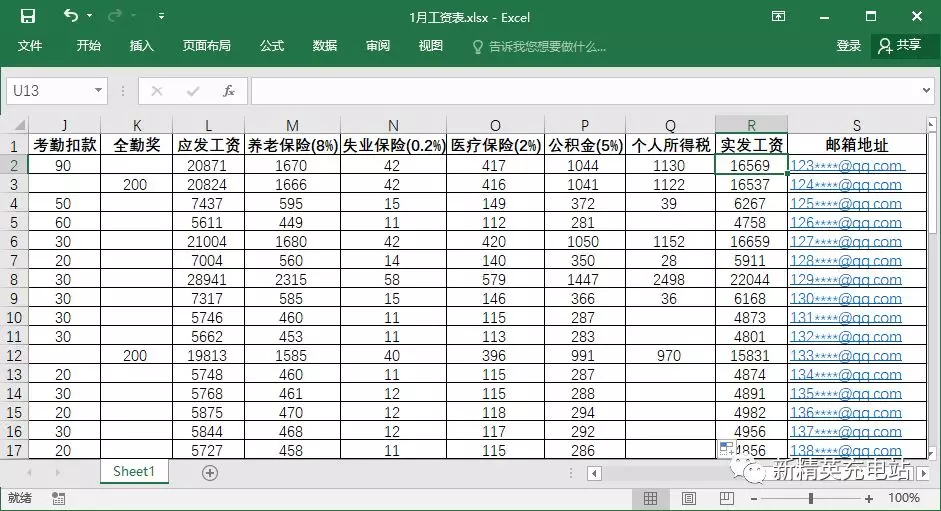Select the Sheet1 tab
941x511 pixels.
click(134, 471)
